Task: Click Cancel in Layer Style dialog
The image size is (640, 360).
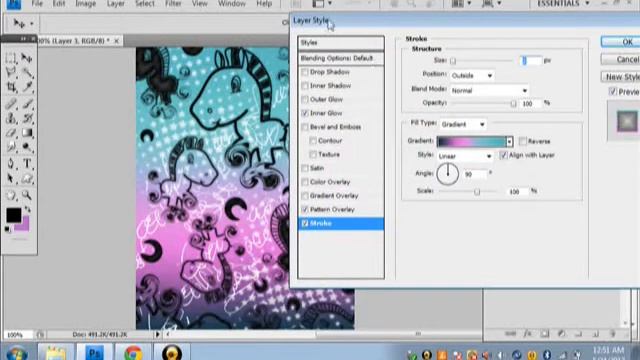Action: (x=620, y=60)
